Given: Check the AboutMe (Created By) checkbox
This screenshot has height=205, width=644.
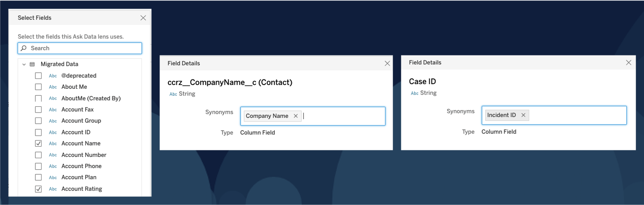Looking at the screenshot, I should pos(38,98).
